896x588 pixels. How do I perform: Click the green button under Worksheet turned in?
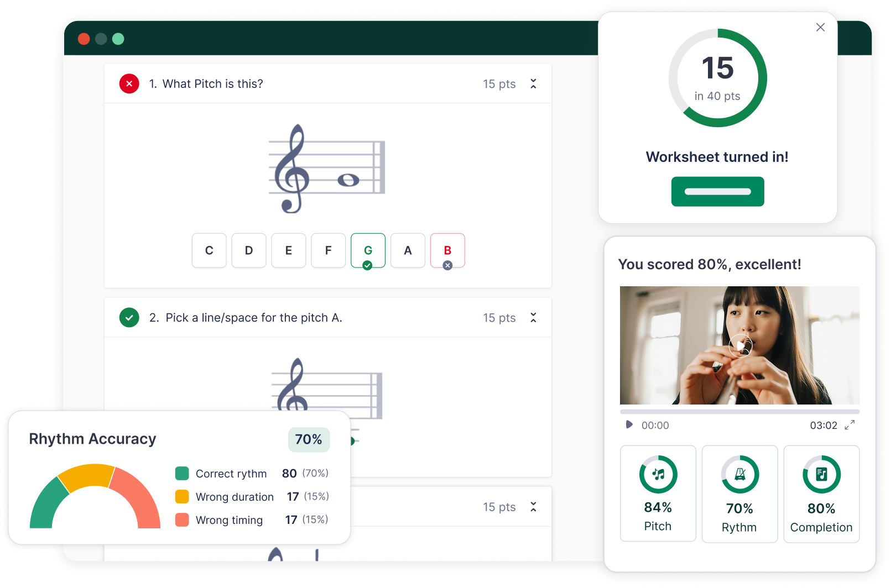(x=717, y=192)
